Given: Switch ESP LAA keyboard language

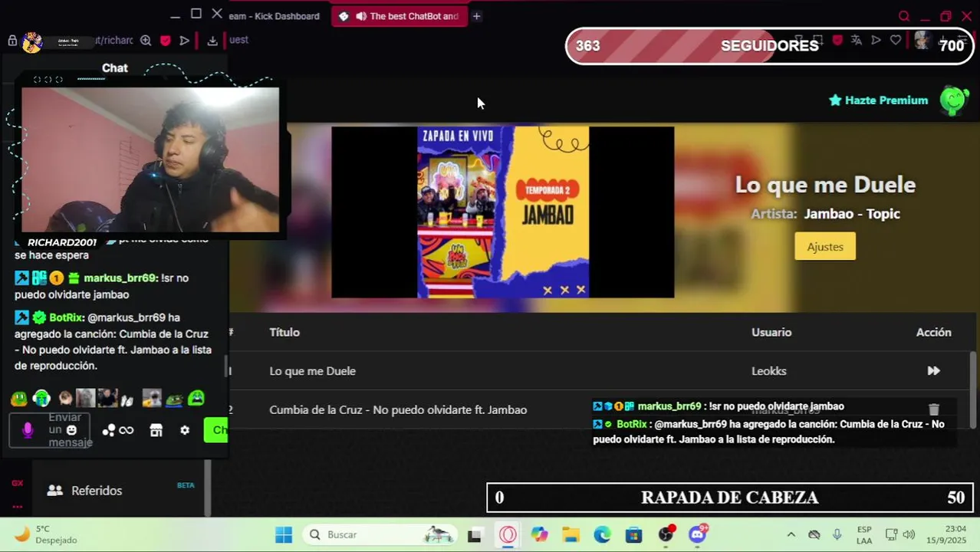Looking at the screenshot, I should click(864, 535).
